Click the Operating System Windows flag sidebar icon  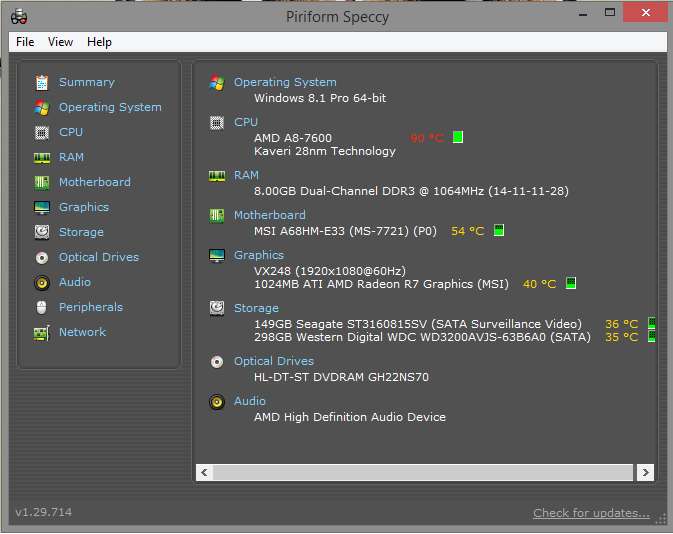tap(42, 107)
